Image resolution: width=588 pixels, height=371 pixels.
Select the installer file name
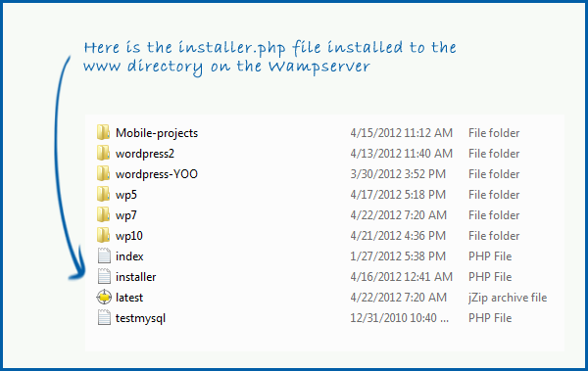[x=136, y=277]
